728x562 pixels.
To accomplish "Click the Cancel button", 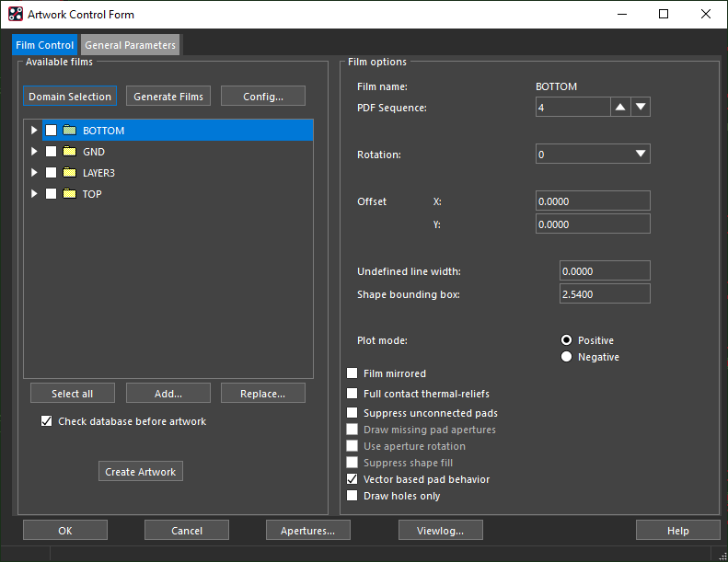I will 187,530.
